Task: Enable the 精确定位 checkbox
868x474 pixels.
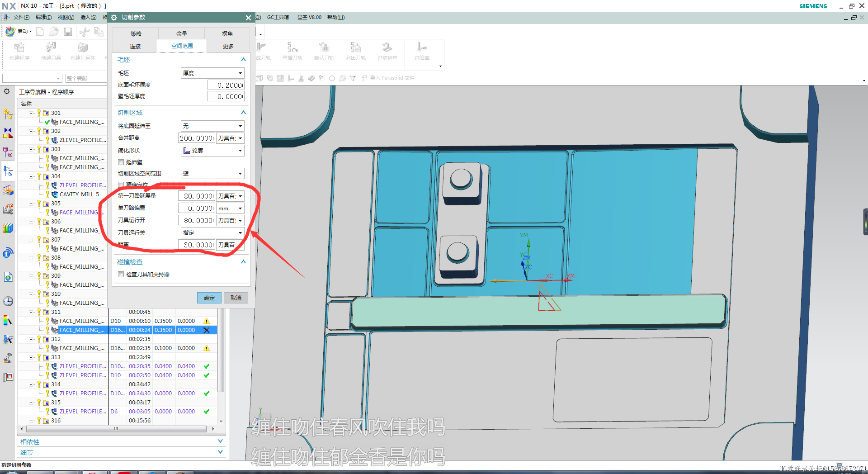Action: click(x=121, y=185)
